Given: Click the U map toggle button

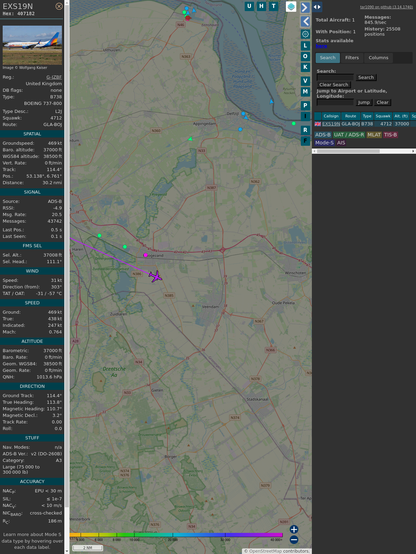Looking at the screenshot, I should point(249,6).
